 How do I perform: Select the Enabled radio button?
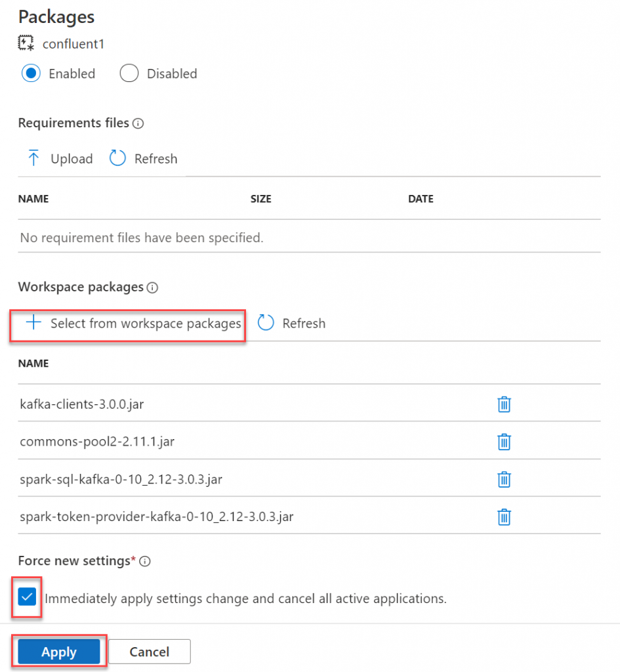31,73
